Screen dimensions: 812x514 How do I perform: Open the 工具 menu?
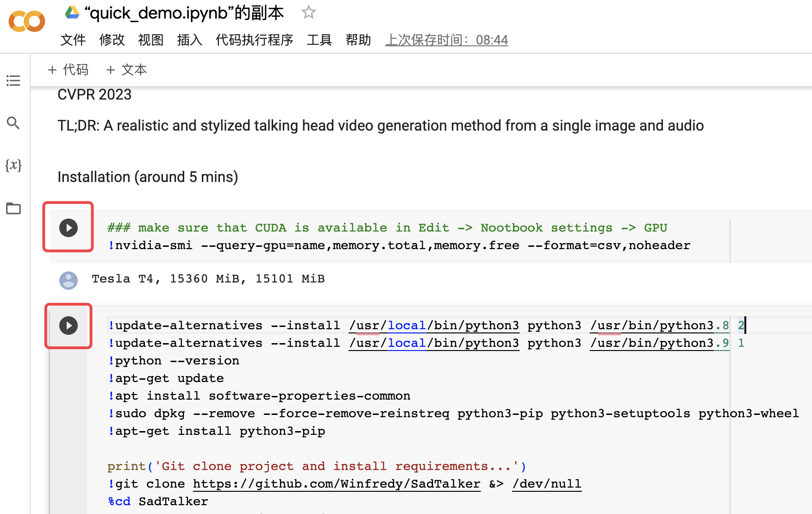coord(319,40)
